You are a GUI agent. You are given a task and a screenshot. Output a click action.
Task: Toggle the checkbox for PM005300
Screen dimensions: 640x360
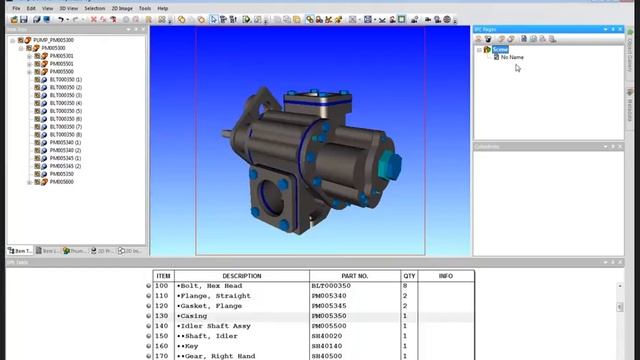29,48
